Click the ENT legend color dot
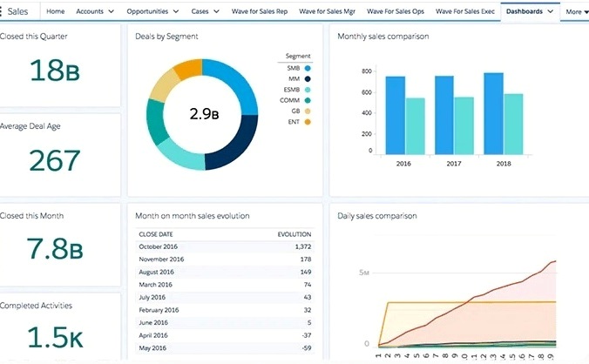The height and width of the screenshot is (364, 589). [x=308, y=122]
